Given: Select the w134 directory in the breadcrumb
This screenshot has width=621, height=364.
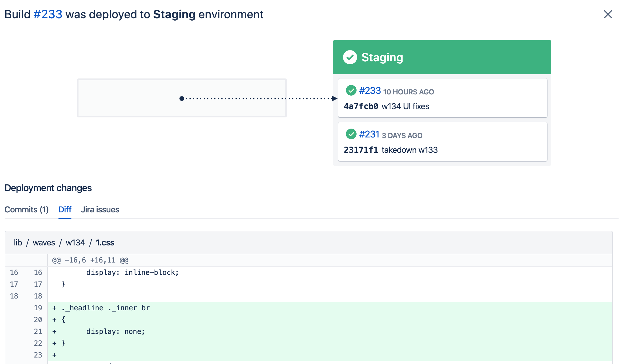Looking at the screenshot, I should 76,242.
